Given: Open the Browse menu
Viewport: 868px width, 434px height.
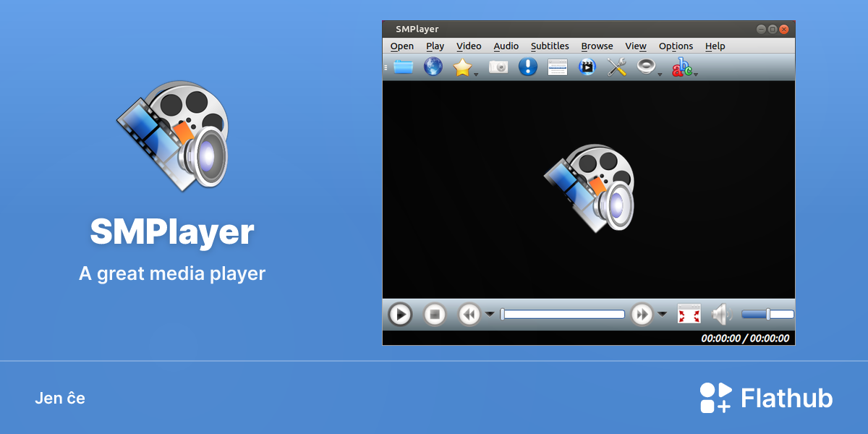Looking at the screenshot, I should pyautogui.click(x=597, y=46).
